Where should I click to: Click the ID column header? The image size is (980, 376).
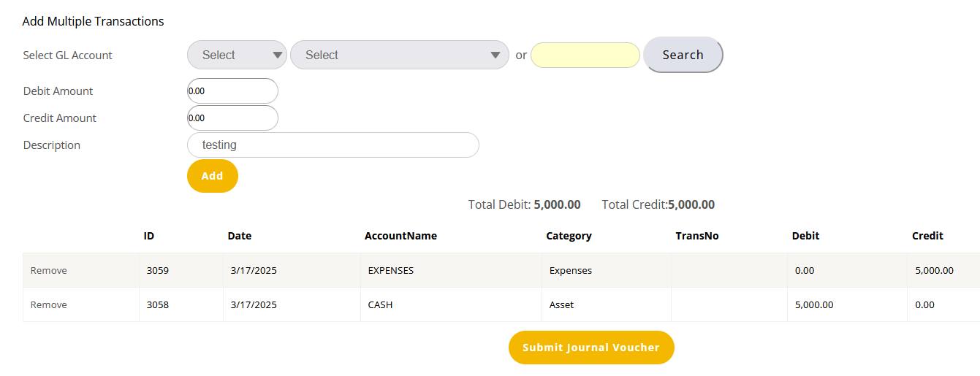click(149, 236)
